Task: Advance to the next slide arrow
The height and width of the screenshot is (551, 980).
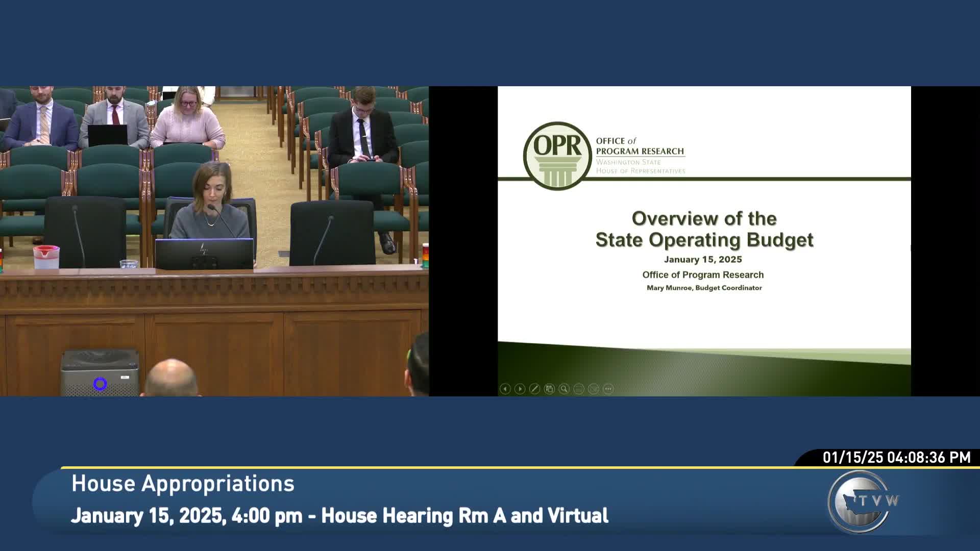Action: 520,389
